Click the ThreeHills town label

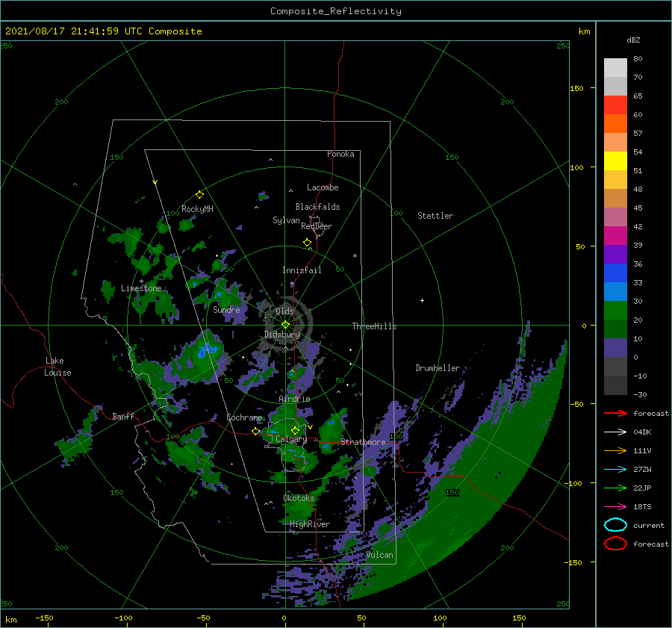pos(375,326)
